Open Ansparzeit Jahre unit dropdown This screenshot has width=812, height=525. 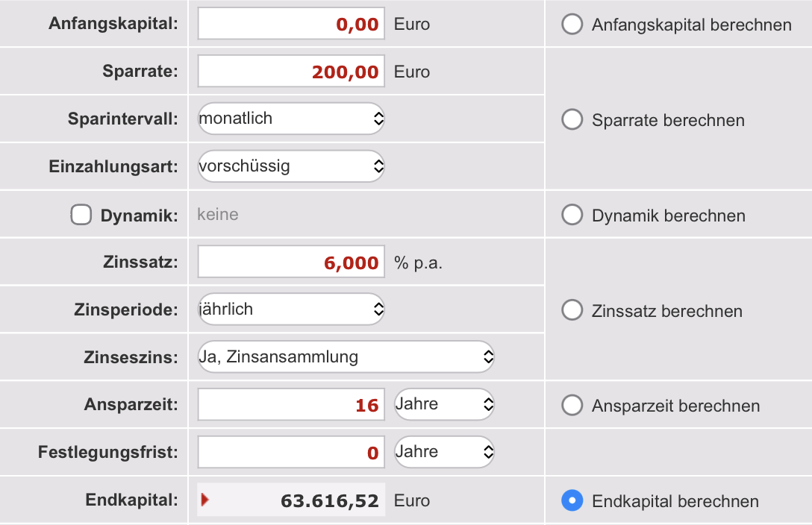tap(444, 404)
